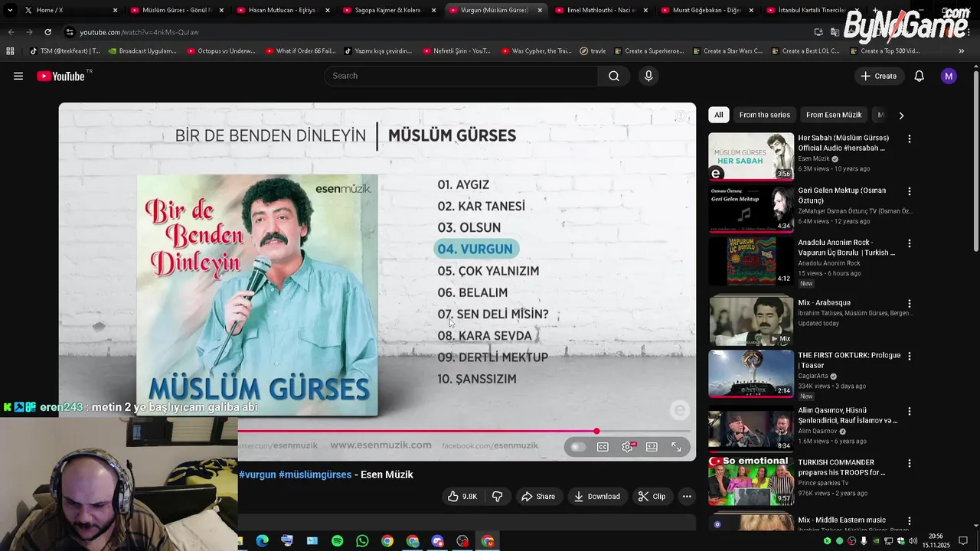980x551 pixels.
Task: Open WhatsApp from the taskbar
Action: point(362,541)
